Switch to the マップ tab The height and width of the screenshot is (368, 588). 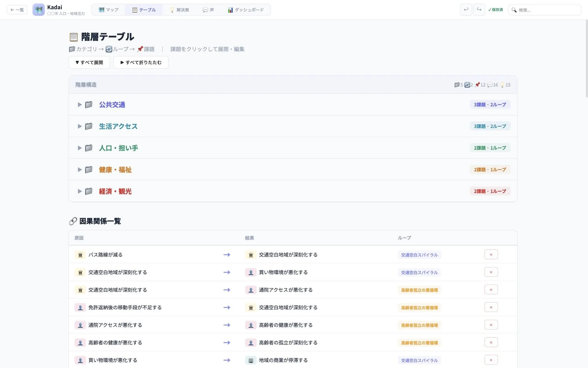109,10
